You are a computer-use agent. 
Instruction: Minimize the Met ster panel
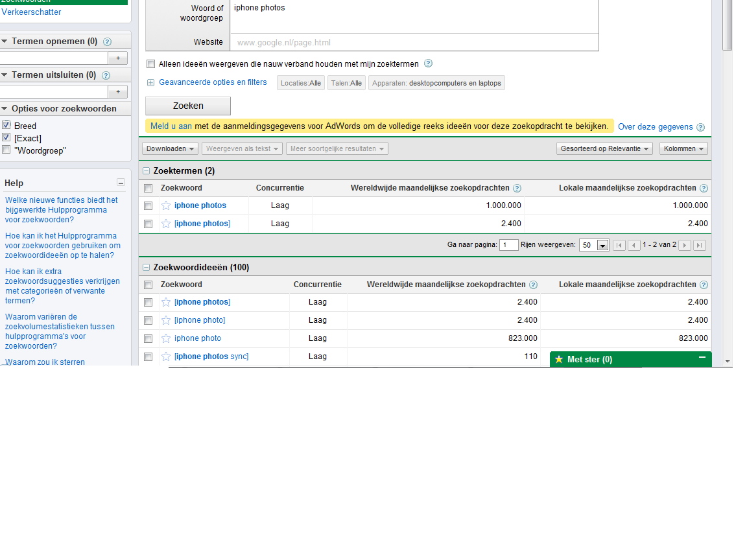pos(702,358)
